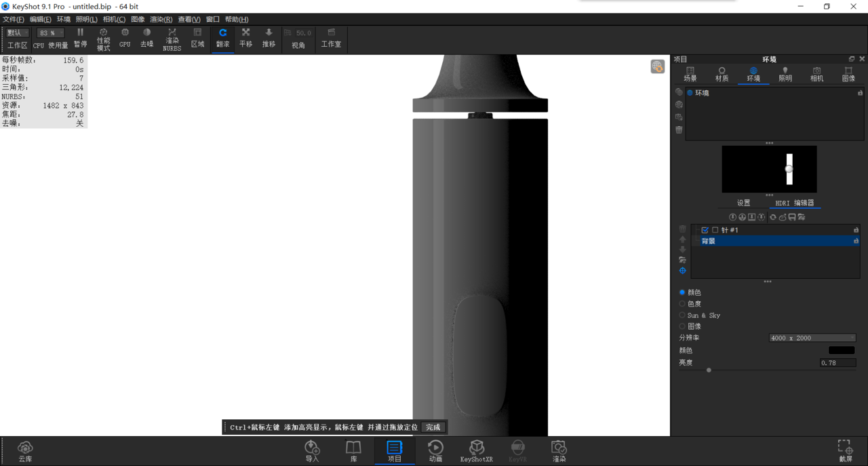Open the 窗口 menu

tap(213, 19)
